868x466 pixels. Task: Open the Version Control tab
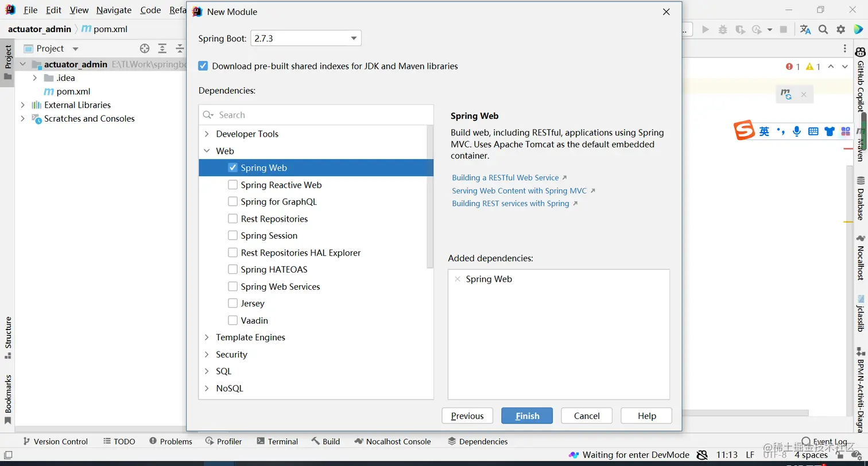click(55, 441)
